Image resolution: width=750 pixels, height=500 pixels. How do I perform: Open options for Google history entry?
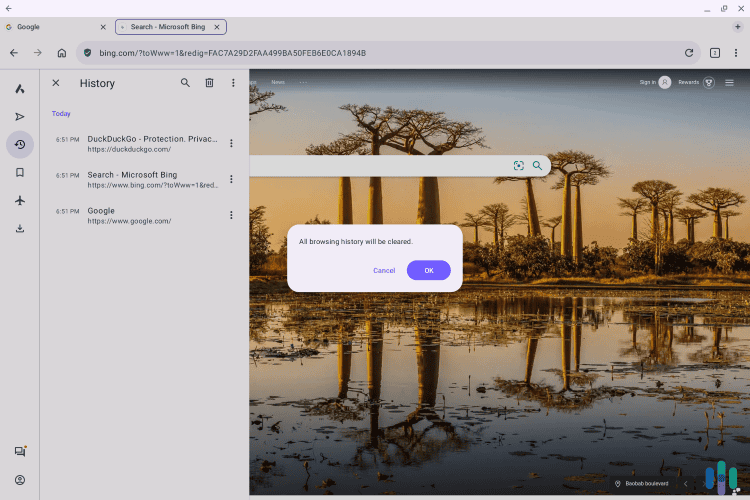coord(231,215)
